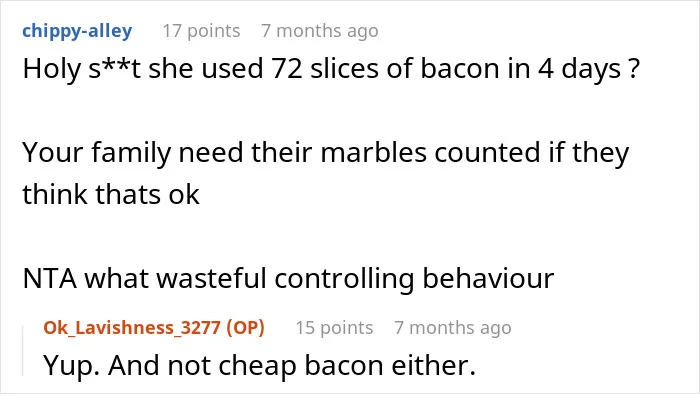Click the line Your family need their marbles
This screenshot has height=394, width=700.
tap(325, 153)
